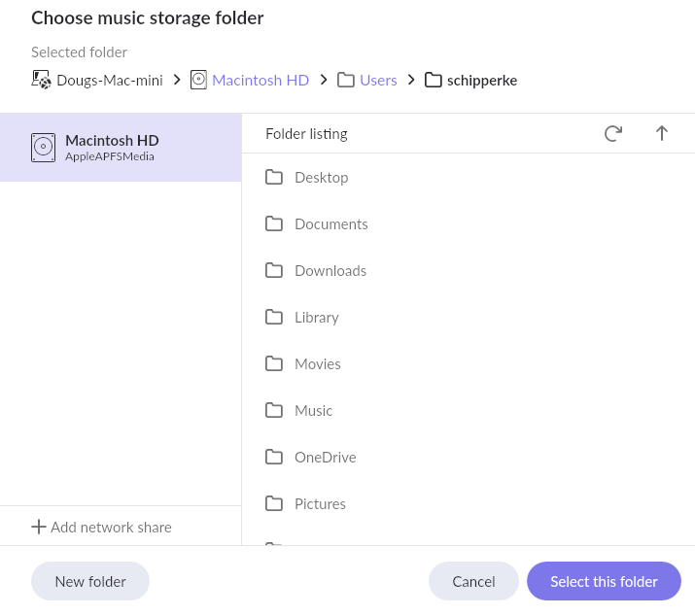The height and width of the screenshot is (616, 695).
Task: Confirm with Select this folder
Action: click(x=604, y=581)
